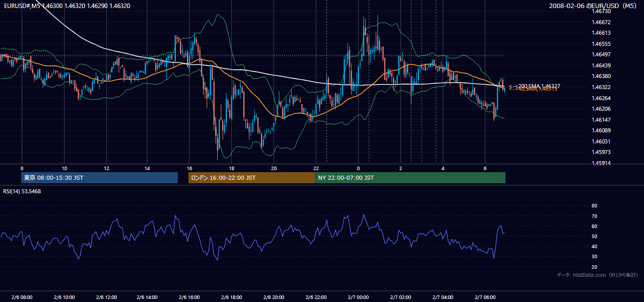Click hour label 22 under price chart
The width and height of the screenshot is (644, 302).
tap(316, 168)
